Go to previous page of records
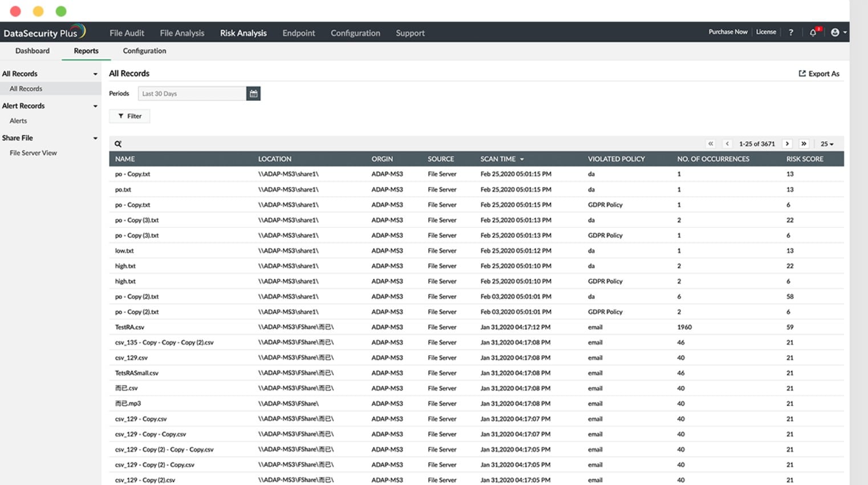This screenshot has width=868, height=485. (727, 144)
